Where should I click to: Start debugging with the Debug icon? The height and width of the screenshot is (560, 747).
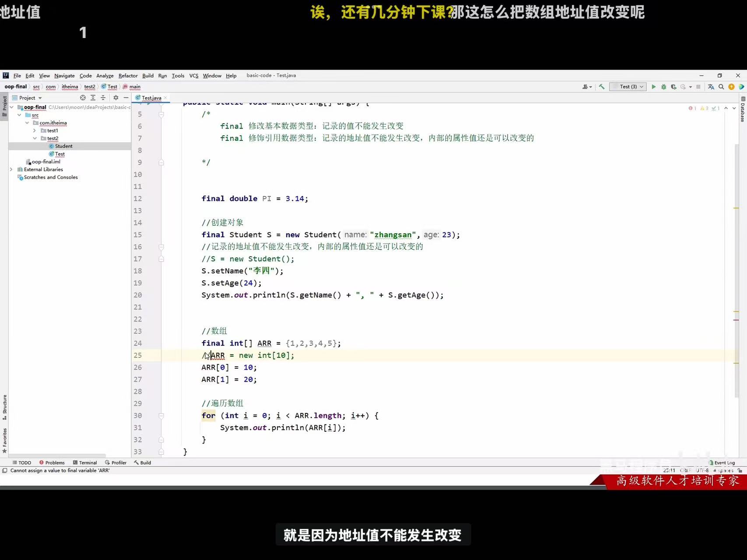tap(663, 87)
